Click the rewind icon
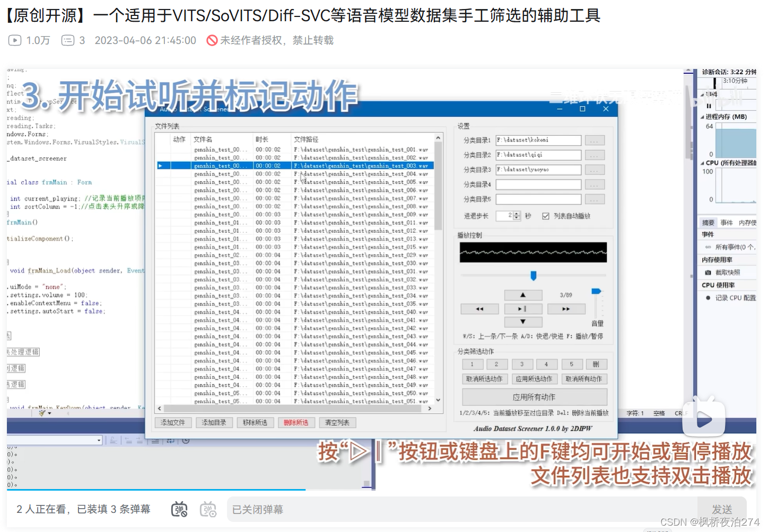 pyautogui.click(x=479, y=309)
